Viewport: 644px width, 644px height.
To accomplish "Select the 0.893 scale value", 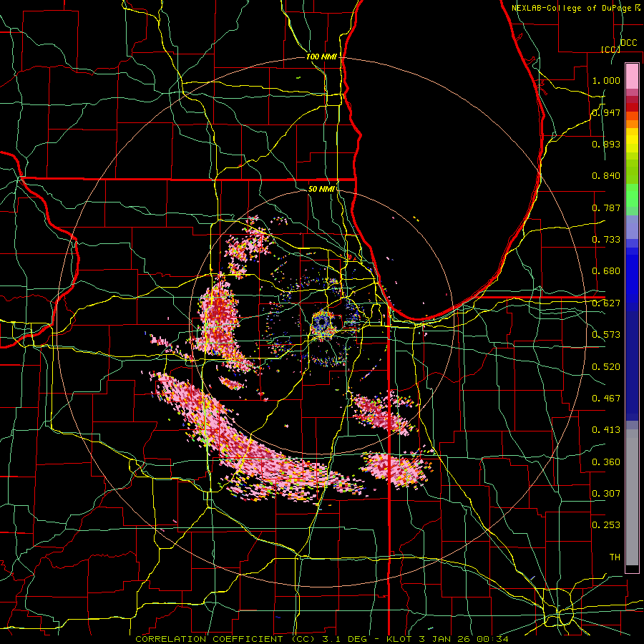I will [x=606, y=144].
